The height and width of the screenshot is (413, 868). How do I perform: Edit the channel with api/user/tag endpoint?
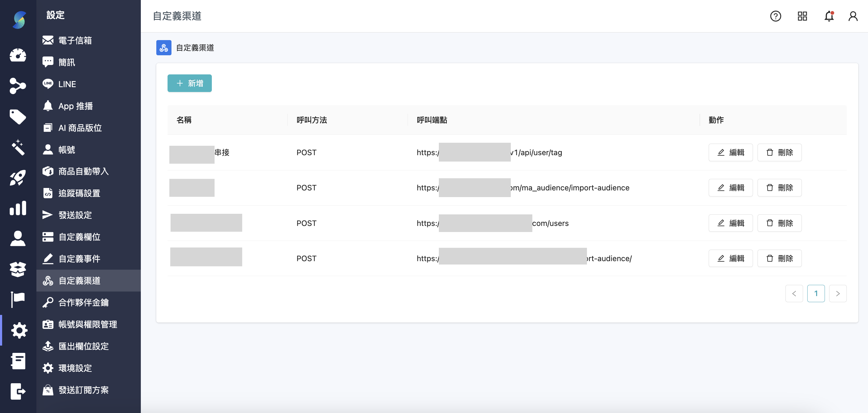point(730,152)
